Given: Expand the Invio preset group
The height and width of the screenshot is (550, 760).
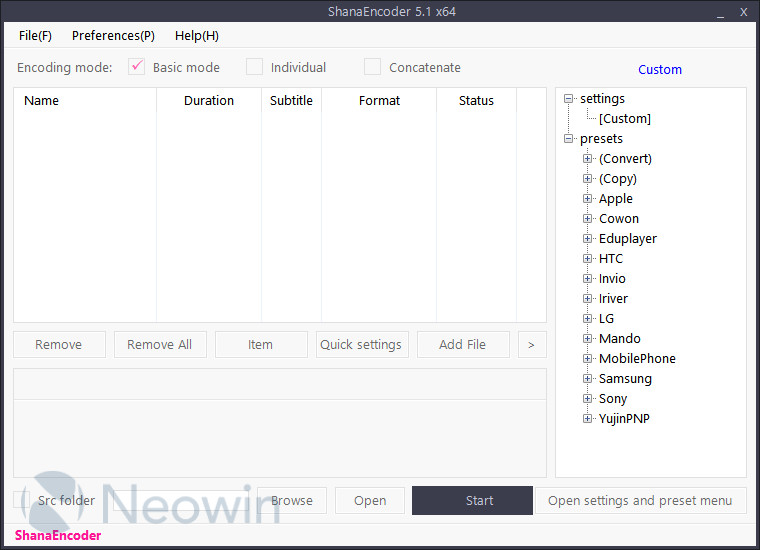Looking at the screenshot, I should tap(587, 279).
